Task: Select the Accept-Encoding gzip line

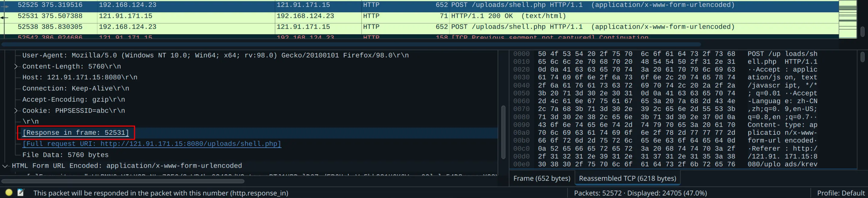Action: tap(74, 100)
